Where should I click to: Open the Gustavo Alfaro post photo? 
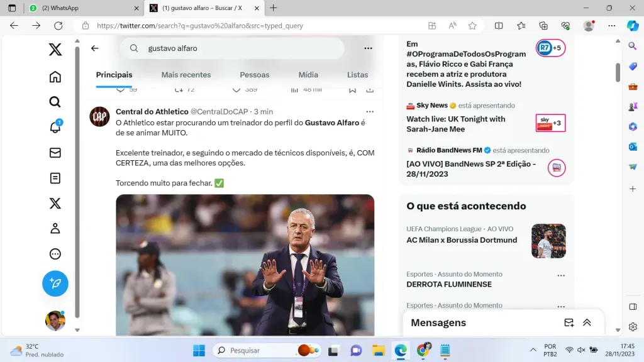(x=245, y=265)
